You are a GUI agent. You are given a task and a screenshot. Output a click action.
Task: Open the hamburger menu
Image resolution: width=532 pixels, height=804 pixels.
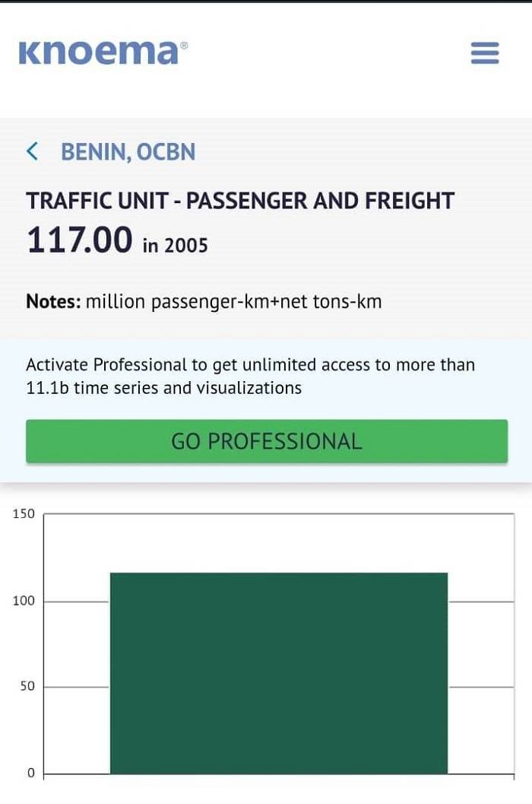(x=485, y=52)
